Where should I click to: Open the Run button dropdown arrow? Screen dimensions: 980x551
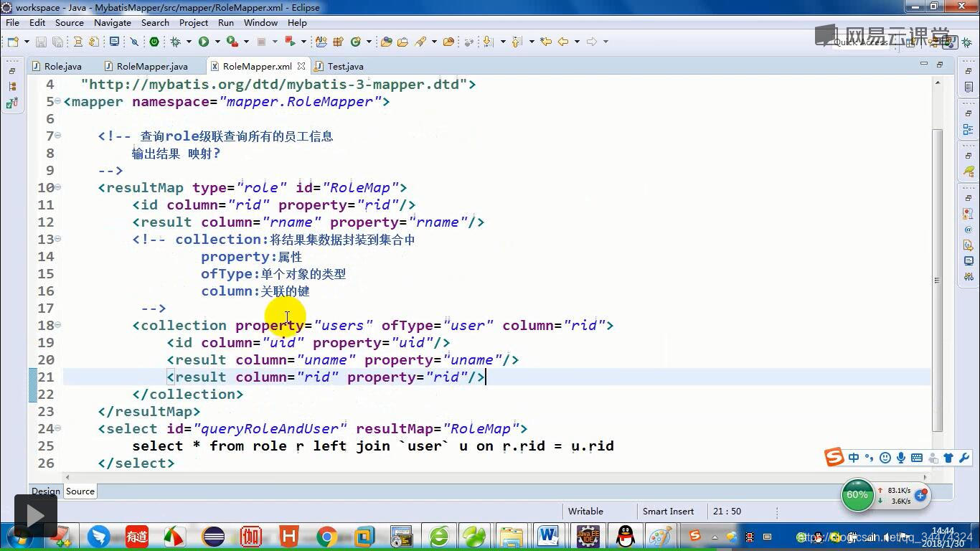[x=217, y=42]
